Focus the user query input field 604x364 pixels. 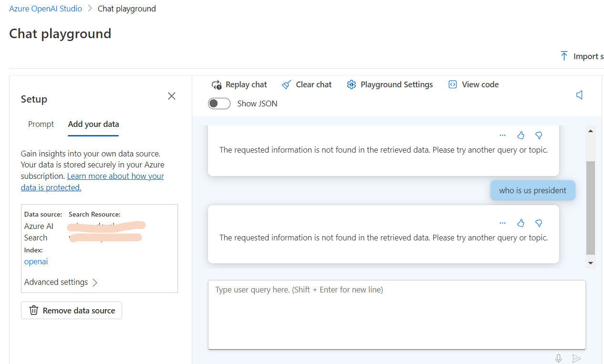[x=397, y=315]
